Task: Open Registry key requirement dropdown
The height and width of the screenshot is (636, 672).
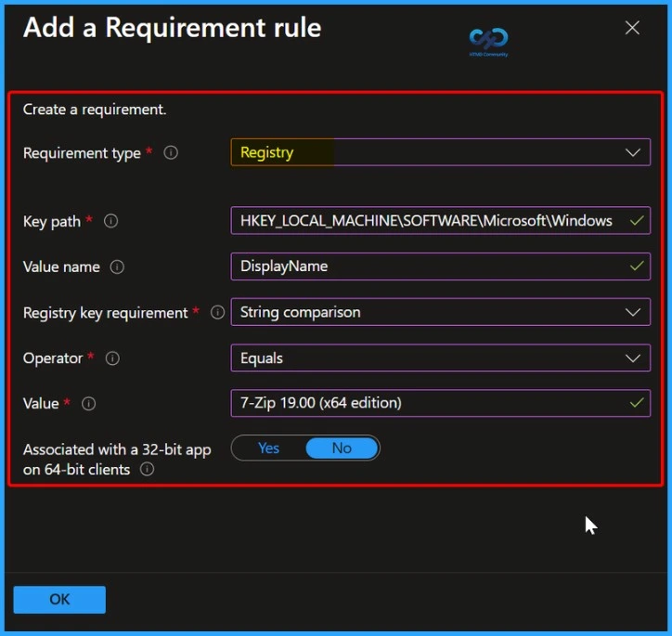Action: [441, 312]
